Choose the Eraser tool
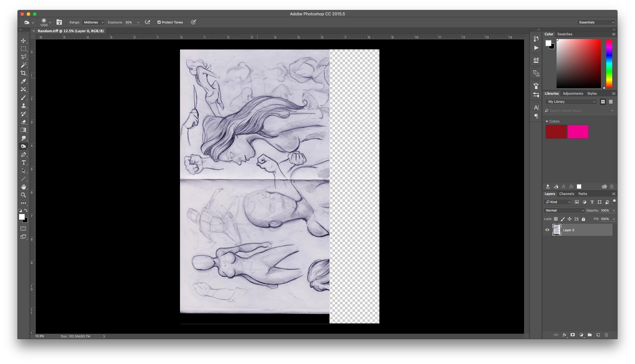 [23, 122]
